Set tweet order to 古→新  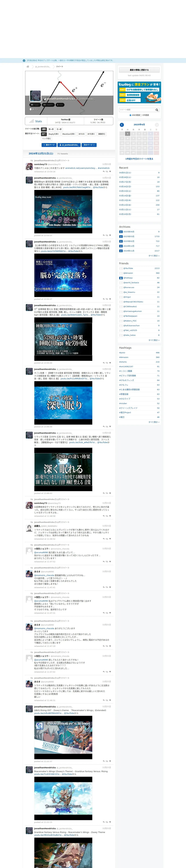tap(59, 129)
